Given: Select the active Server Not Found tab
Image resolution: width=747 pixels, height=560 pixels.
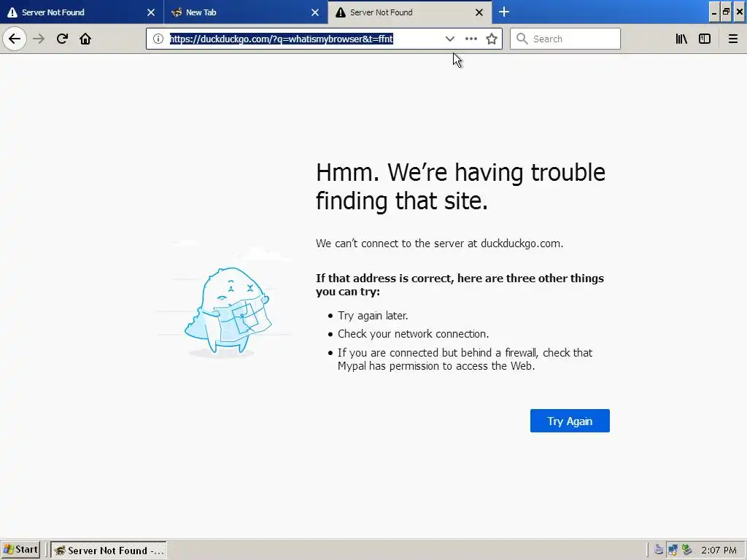Looking at the screenshot, I should [410, 12].
